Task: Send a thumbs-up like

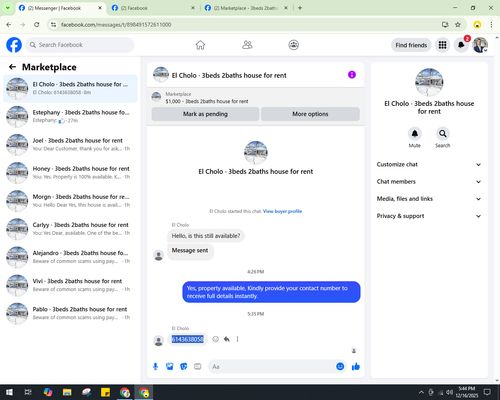Action: pos(356,367)
